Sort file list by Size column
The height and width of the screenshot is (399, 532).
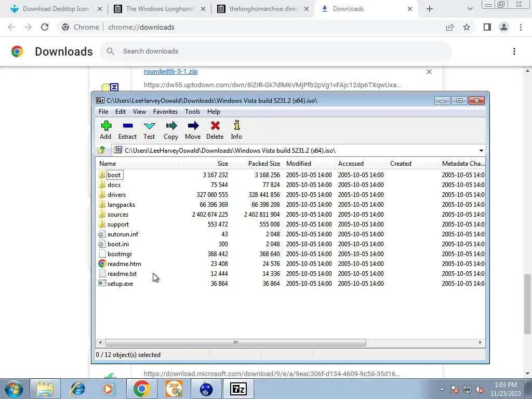point(205,164)
